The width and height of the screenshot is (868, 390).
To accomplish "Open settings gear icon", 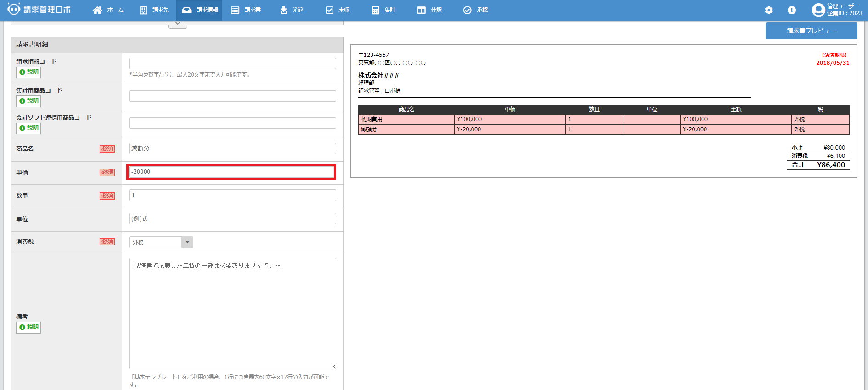I will coord(769,10).
